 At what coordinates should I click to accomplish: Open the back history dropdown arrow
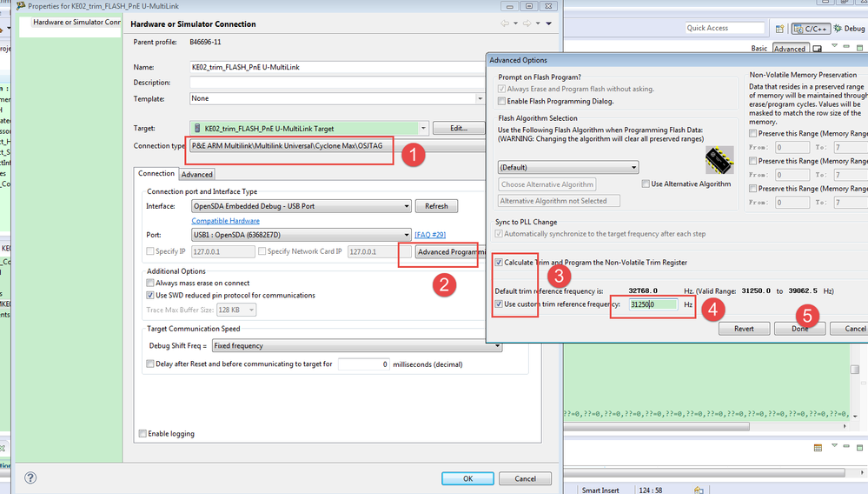point(515,23)
